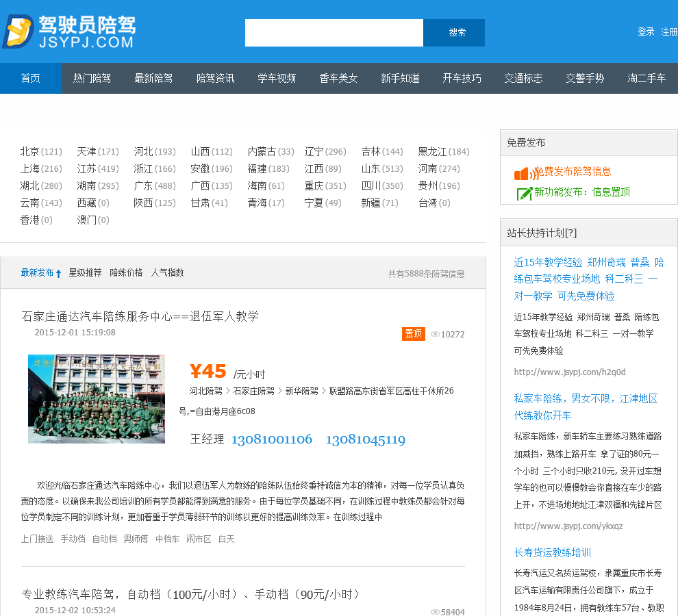Open 长寿货运教练培训 sidebar link
Viewport: 678px width, 616px height.
pyautogui.click(x=552, y=552)
